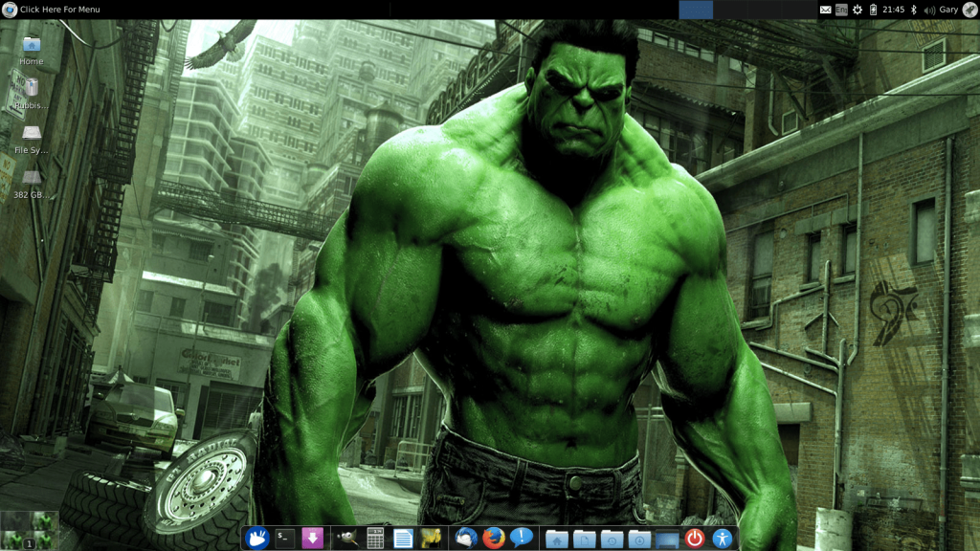Viewport: 980px width, 551px height.
Task: Click the red power button in dock
Action: tap(695, 538)
